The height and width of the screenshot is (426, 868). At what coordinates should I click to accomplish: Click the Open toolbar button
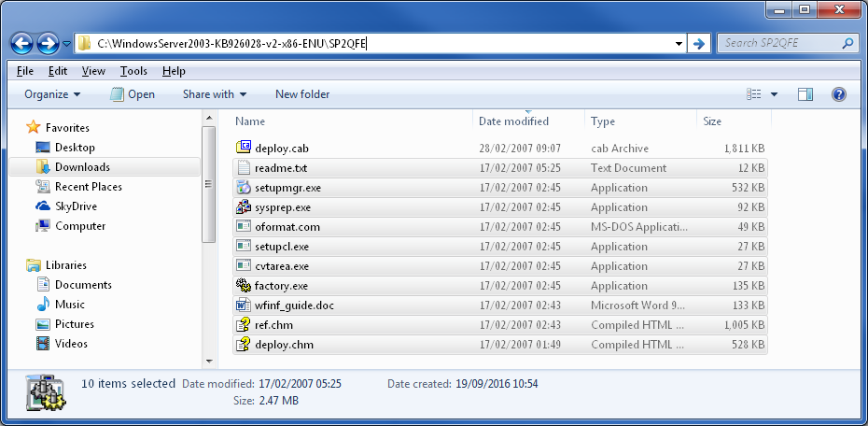click(x=133, y=94)
